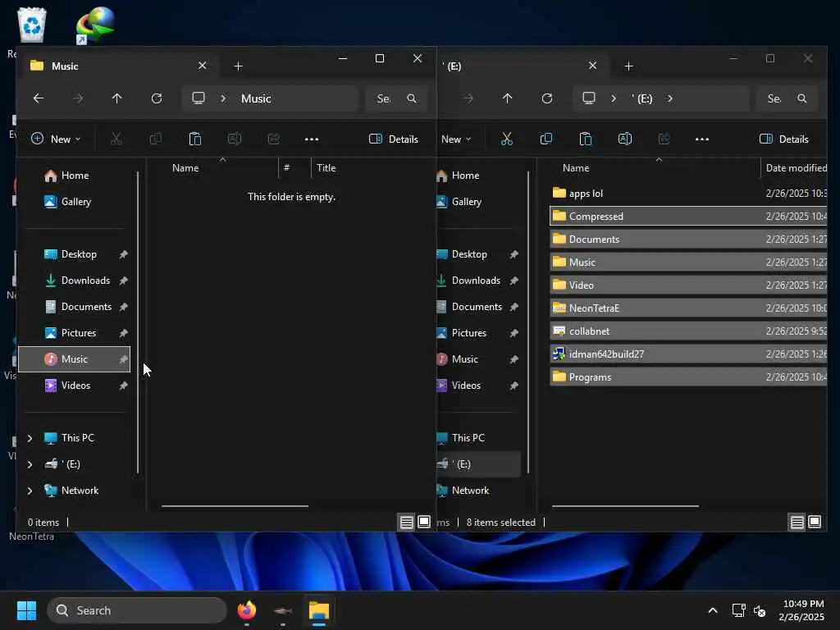Launch Firefox from the taskbar
This screenshot has height=630, width=840.
coord(246,610)
